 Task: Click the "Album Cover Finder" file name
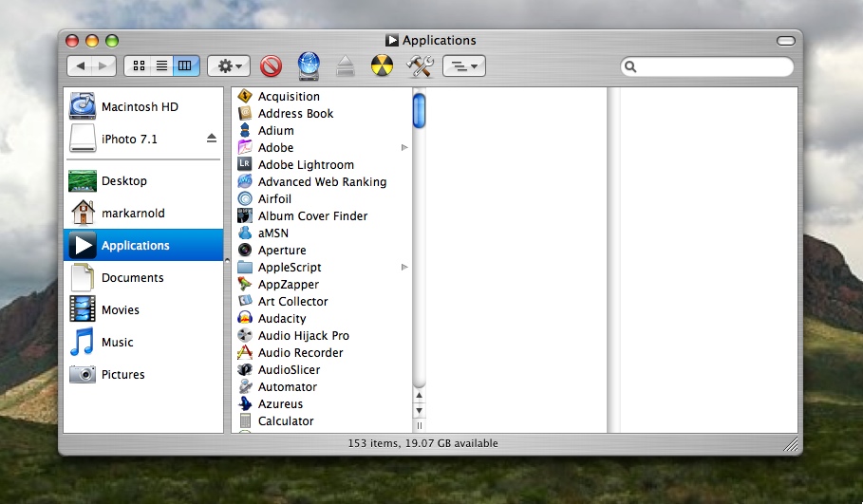(312, 216)
